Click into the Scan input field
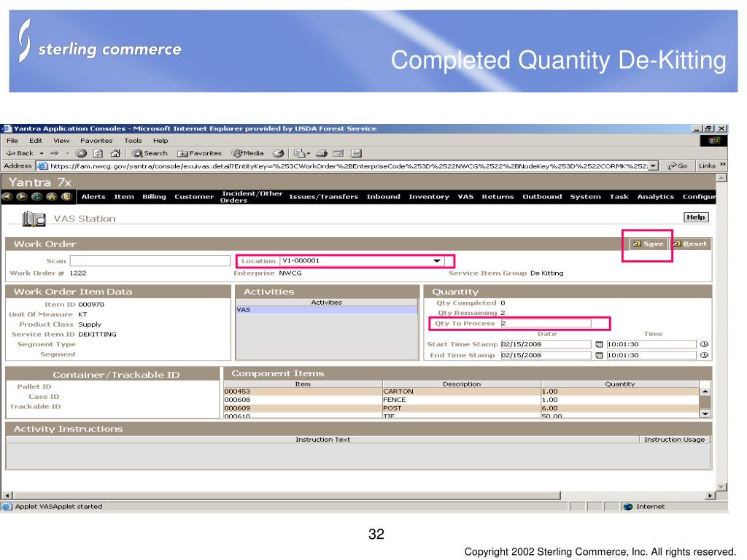Screen dimensions: 747x560 coord(150,261)
